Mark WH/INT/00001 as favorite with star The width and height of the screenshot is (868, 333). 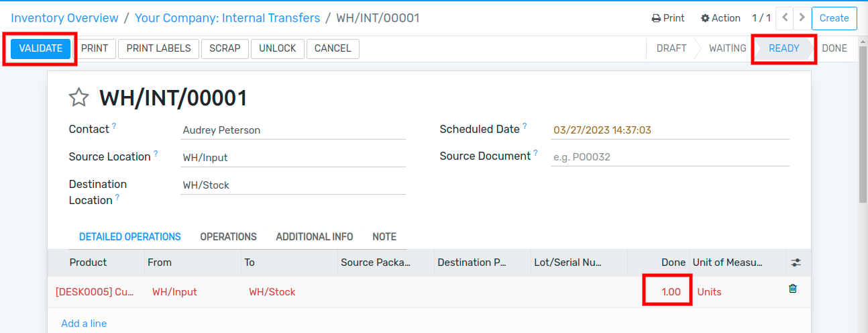pos(79,98)
